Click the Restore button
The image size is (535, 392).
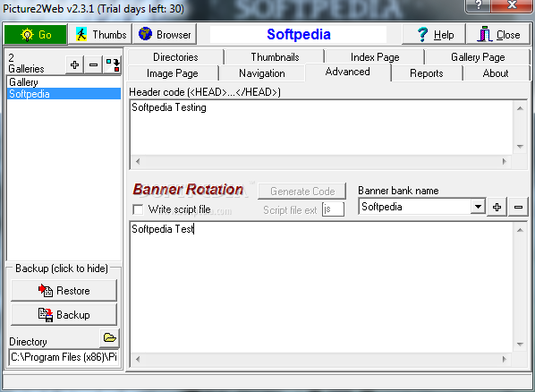pyautogui.click(x=64, y=291)
